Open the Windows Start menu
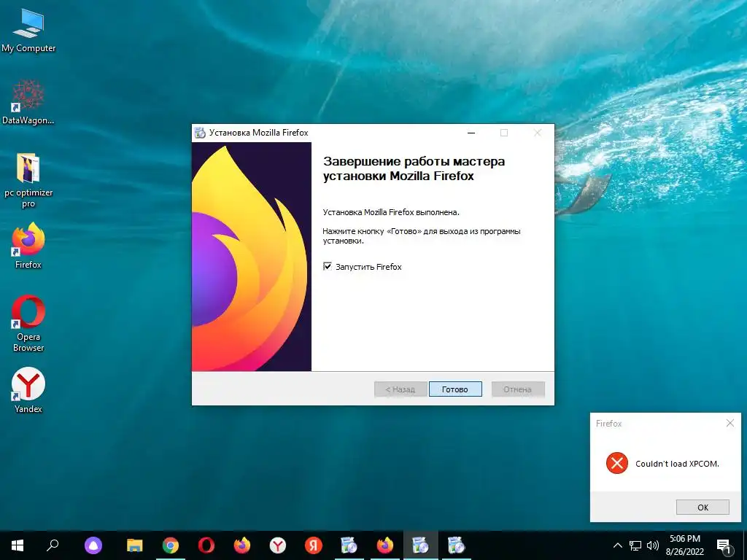The height and width of the screenshot is (560, 747). [x=18, y=545]
